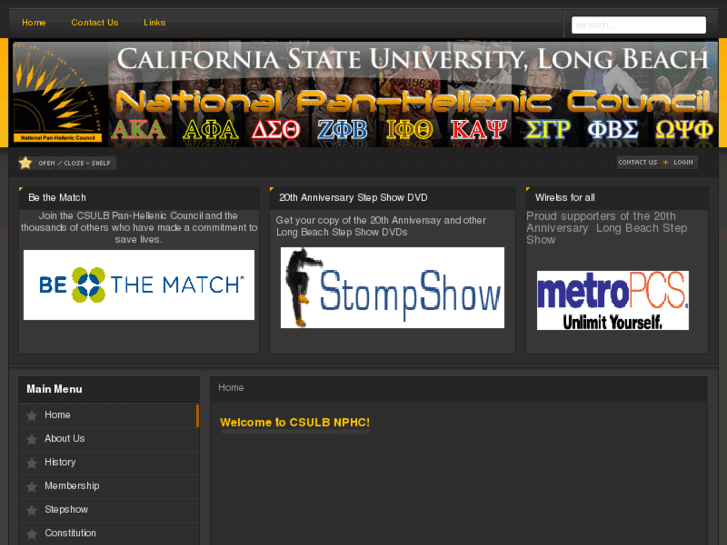Click the NPHC sunburst logo in banner

(x=58, y=94)
